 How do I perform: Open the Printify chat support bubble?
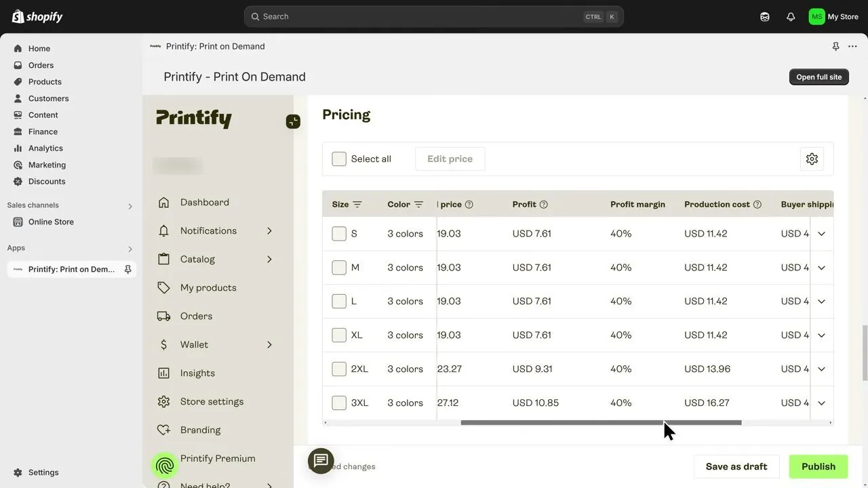pyautogui.click(x=321, y=462)
